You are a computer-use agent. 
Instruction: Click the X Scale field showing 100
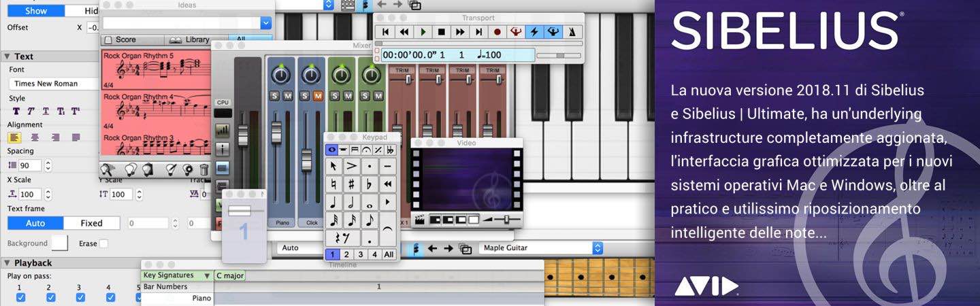click(x=30, y=194)
